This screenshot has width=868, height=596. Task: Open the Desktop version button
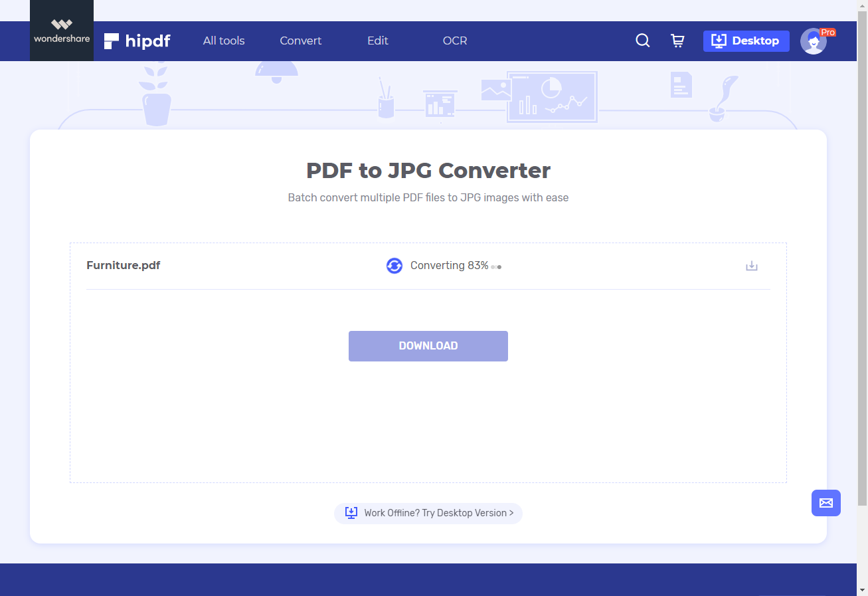(x=746, y=41)
